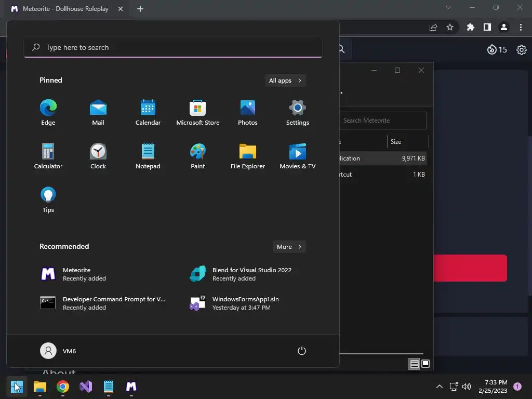Image resolution: width=532 pixels, height=399 pixels.
Task: Open the webpage settings gear icon
Action: pyautogui.click(x=522, y=49)
